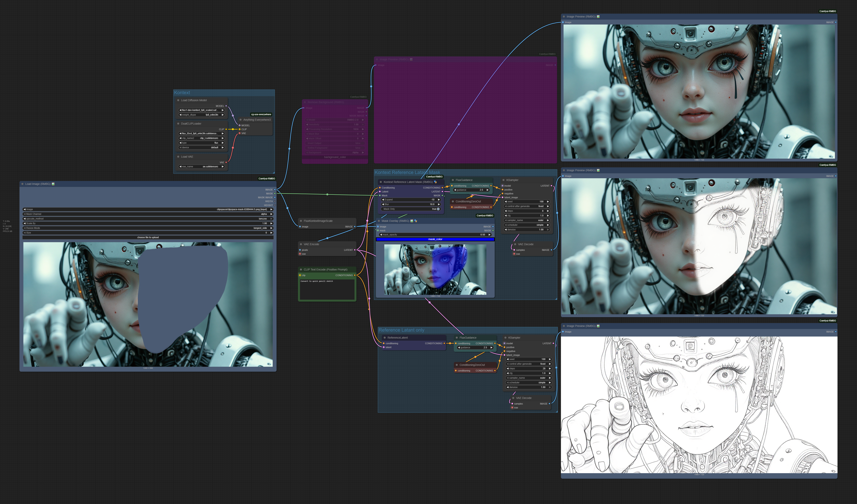
Task: Collapse the Anything Everywhere3 node dot
Action: click(x=240, y=120)
